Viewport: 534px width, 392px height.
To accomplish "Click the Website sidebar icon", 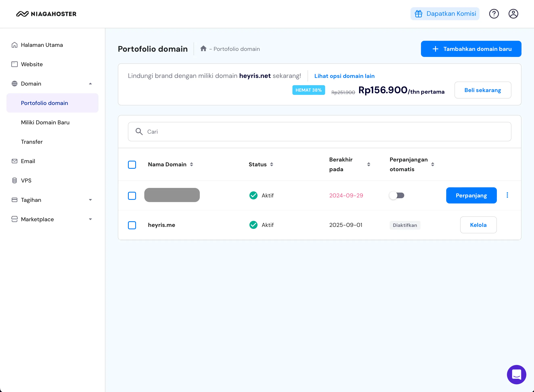I will 14,64.
